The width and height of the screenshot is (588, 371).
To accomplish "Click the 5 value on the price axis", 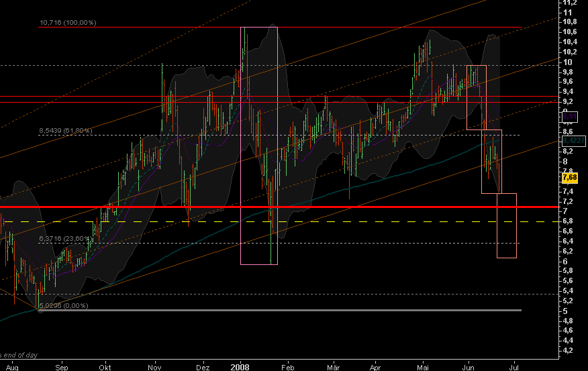I will click(565, 311).
